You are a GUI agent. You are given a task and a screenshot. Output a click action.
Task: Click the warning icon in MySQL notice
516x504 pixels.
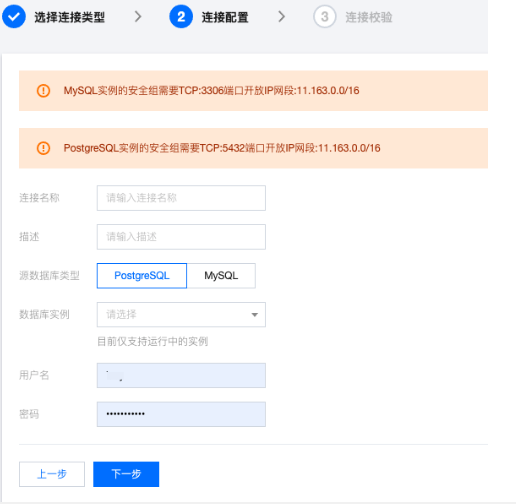pos(43,91)
